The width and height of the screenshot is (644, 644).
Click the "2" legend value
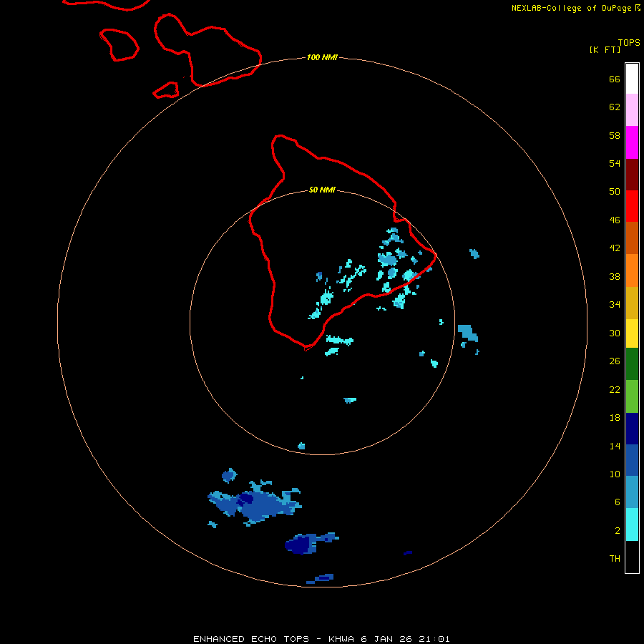[x=618, y=531]
